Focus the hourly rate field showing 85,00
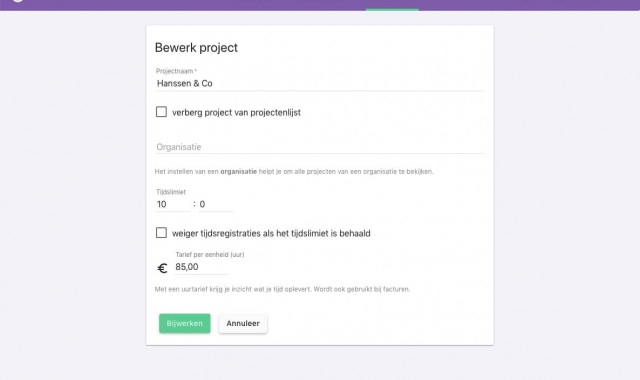 (x=201, y=267)
